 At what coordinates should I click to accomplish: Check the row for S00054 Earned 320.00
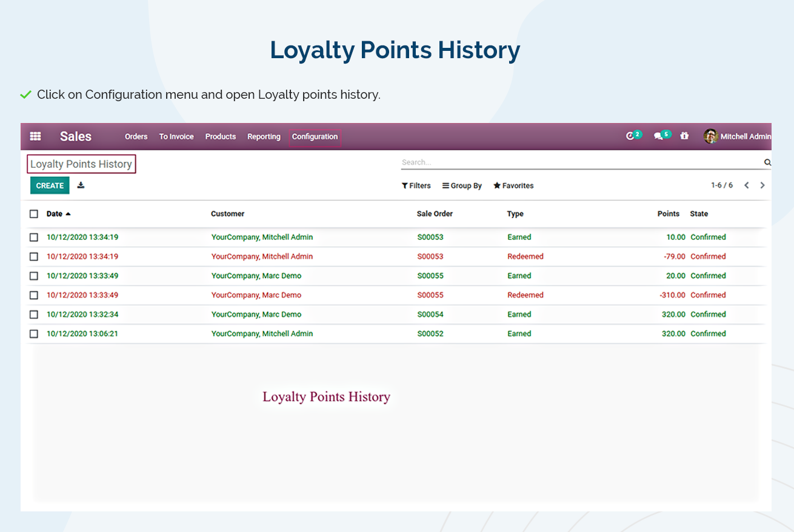click(x=34, y=314)
